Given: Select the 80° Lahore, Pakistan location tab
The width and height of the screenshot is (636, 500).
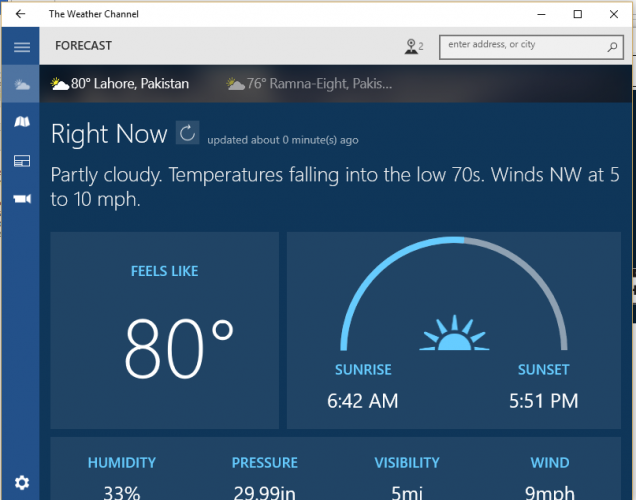Looking at the screenshot, I should 120,84.
